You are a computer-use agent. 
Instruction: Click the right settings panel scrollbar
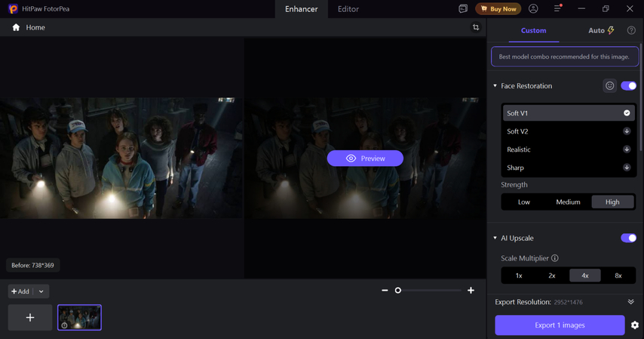point(642,98)
